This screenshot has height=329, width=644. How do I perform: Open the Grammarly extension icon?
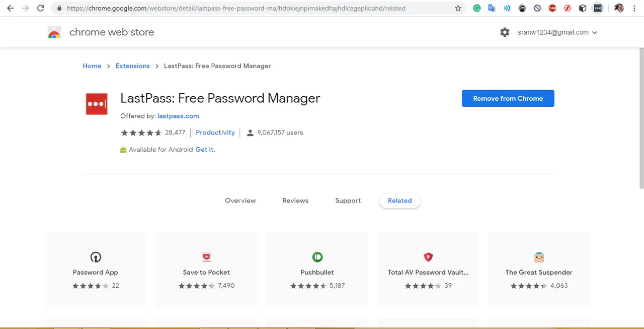click(477, 8)
